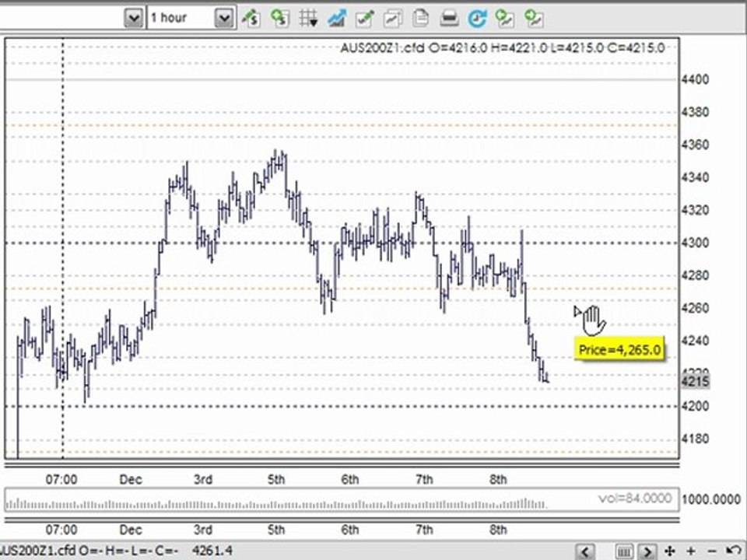Click the 4400 price axis label
The image size is (747, 560).
point(695,79)
